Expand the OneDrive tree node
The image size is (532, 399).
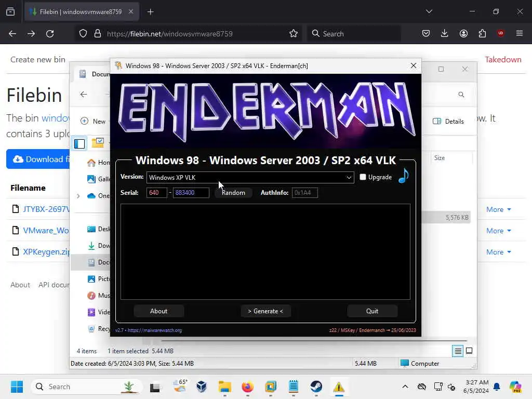78,196
